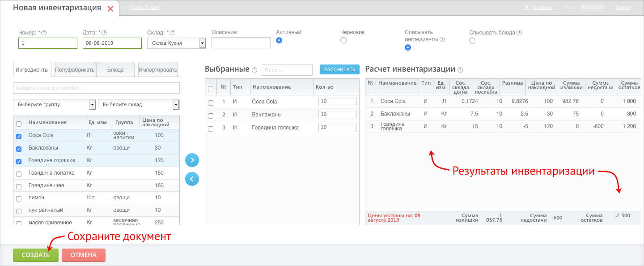Check Баклажаны row in Выбранные
644x266 pixels.
pyautogui.click(x=211, y=116)
